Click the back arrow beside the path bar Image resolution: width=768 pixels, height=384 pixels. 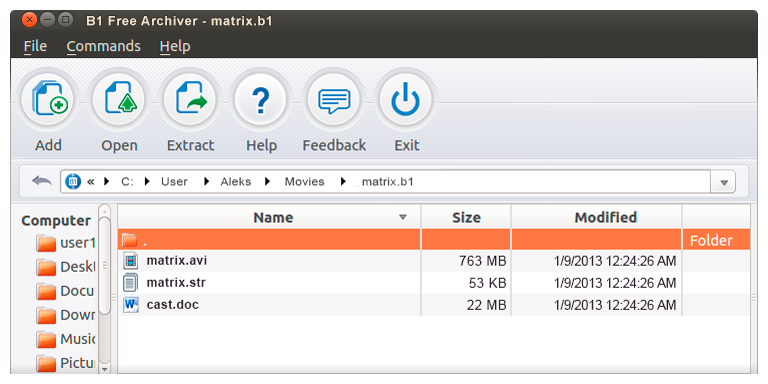(42, 181)
